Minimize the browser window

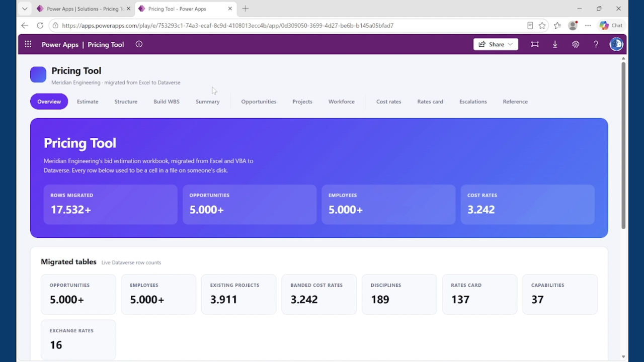(x=579, y=9)
